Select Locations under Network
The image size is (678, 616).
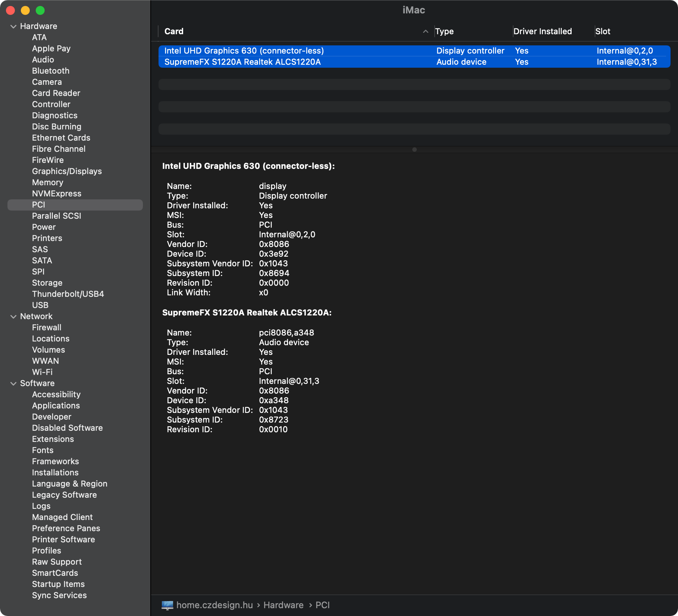(51, 339)
